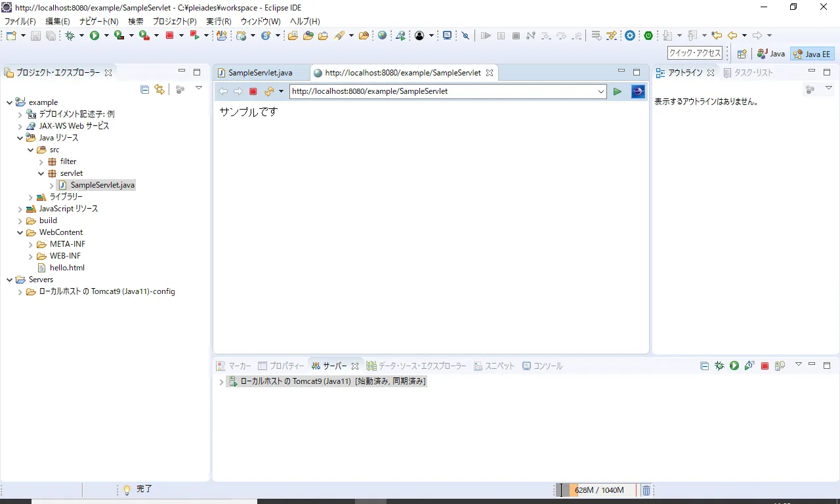
Task: Click the blue gear icon in the main toolbar
Action: pyautogui.click(x=630, y=35)
